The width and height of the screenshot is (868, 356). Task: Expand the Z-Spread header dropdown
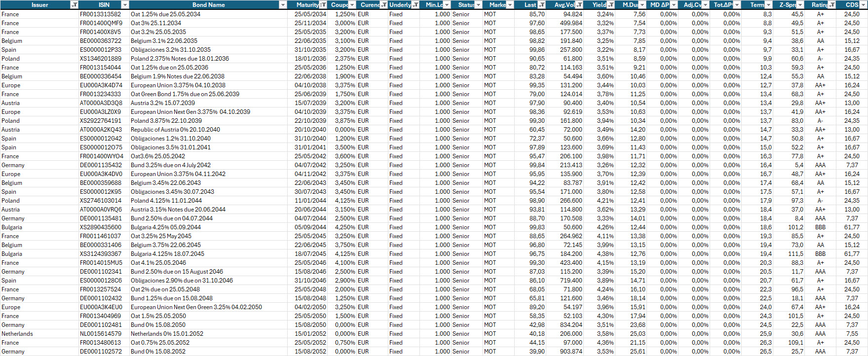coord(800,5)
